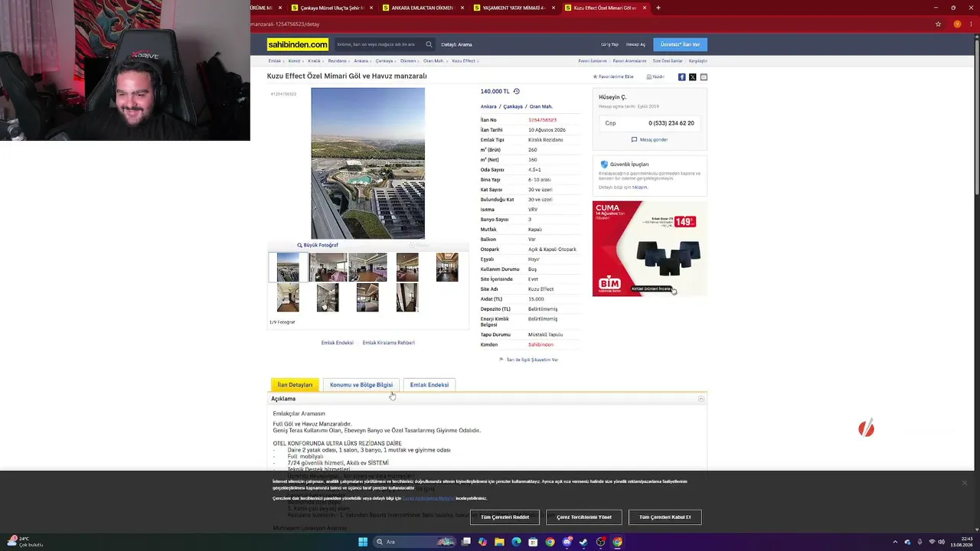Click the BİM advertisement banner
This screenshot has width=980, height=551.
tap(649, 249)
